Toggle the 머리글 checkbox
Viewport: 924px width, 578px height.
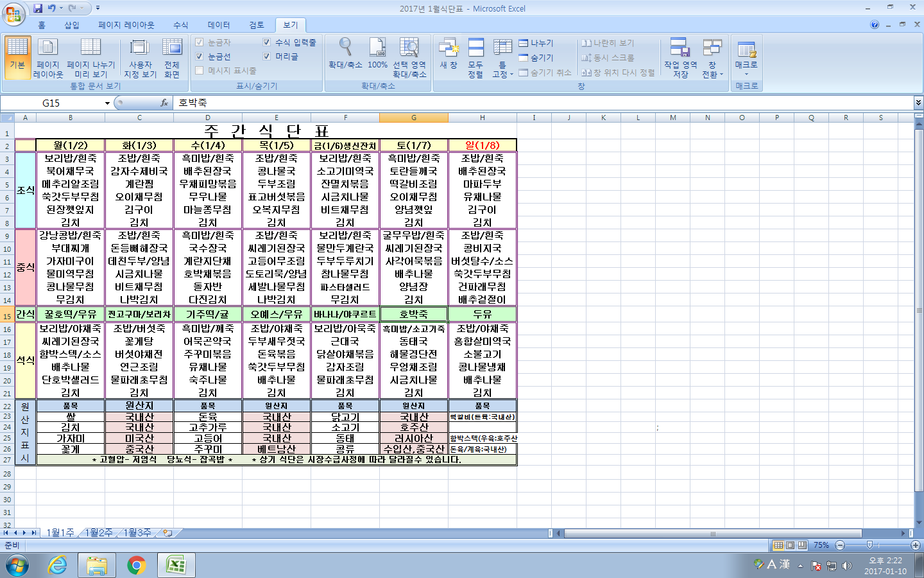[267, 57]
